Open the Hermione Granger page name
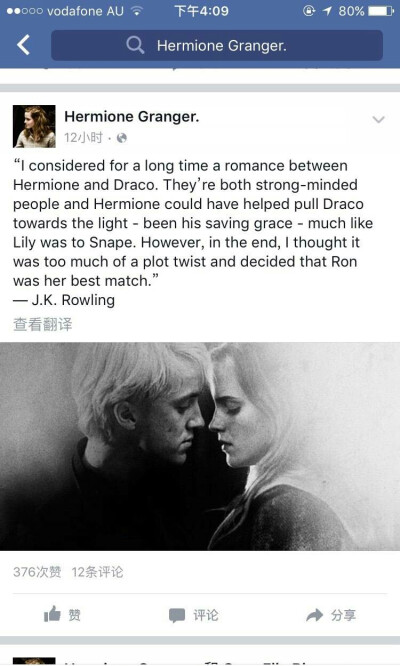This screenshot has width=400, height=666. click(132, 116)
